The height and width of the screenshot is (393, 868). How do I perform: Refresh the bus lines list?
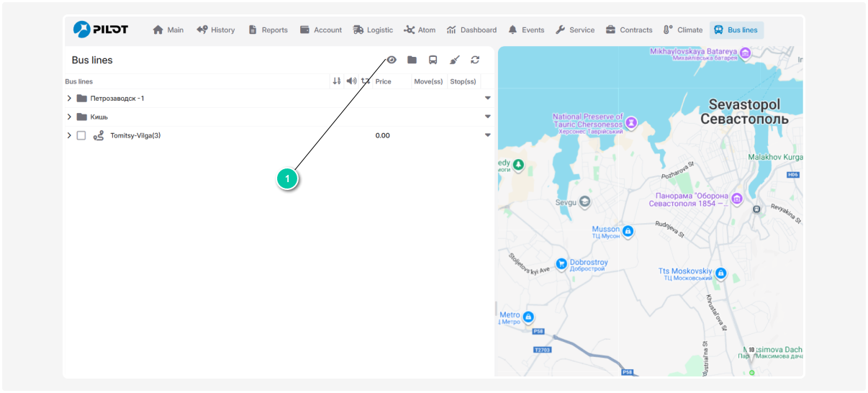(475, 60)
